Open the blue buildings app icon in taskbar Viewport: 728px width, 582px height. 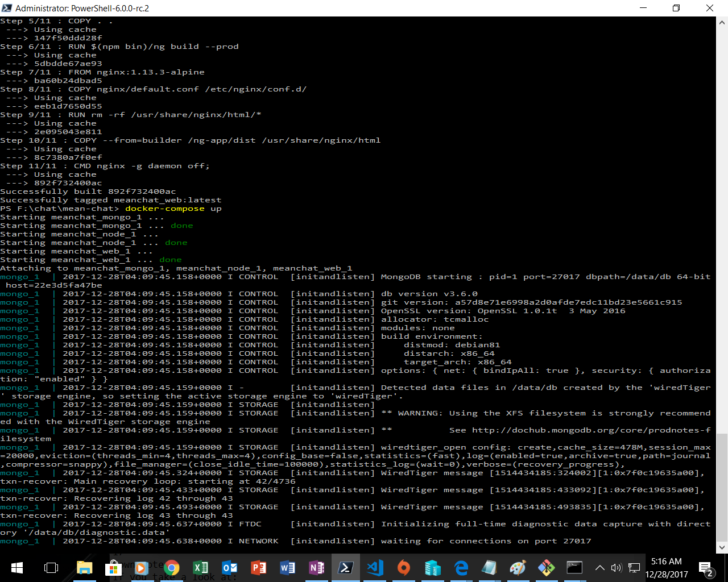(x=433, y=568)
